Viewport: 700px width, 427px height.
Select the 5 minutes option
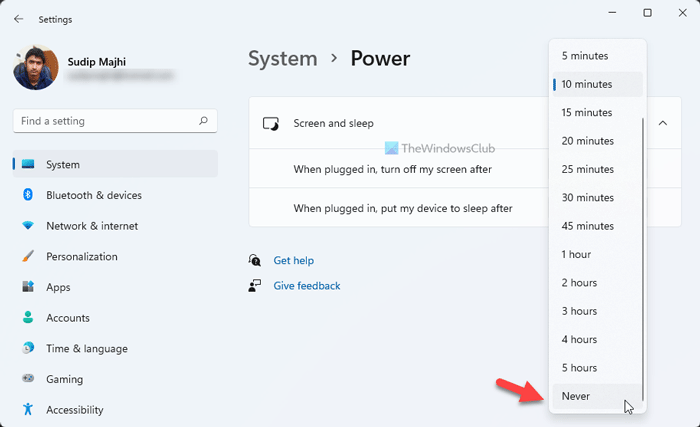click(585, 56)
